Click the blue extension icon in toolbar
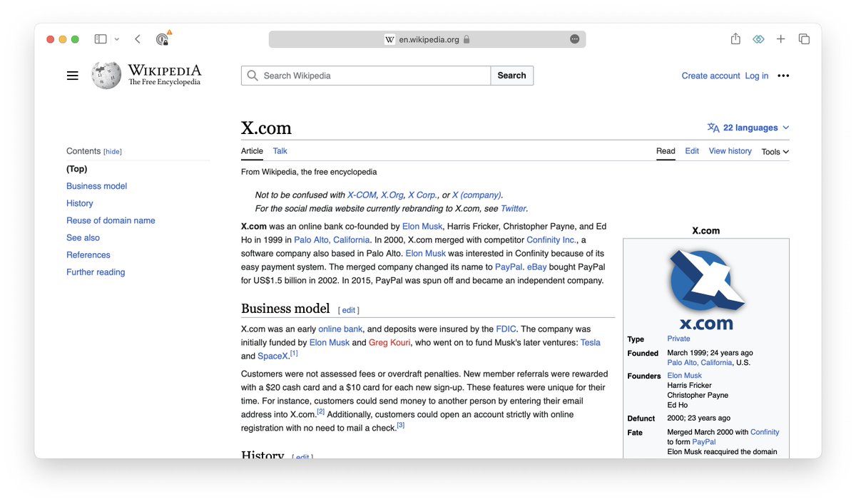 click(x=758, y=39)
